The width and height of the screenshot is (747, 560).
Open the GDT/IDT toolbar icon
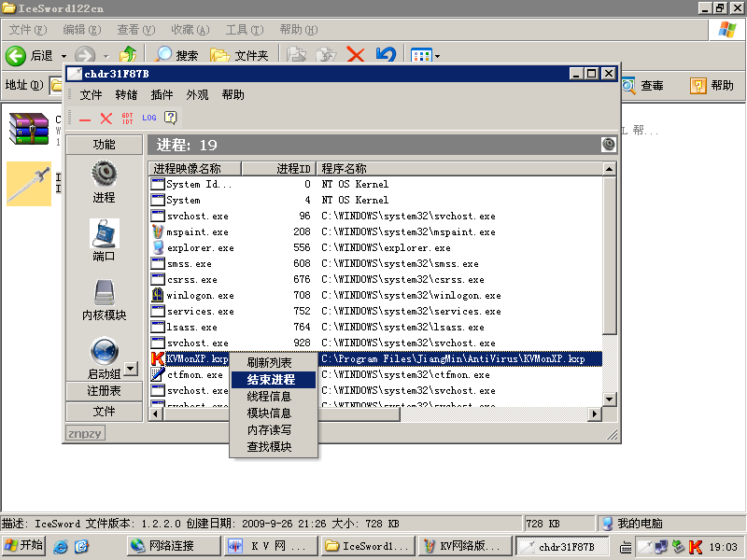(x=128, y=119)
